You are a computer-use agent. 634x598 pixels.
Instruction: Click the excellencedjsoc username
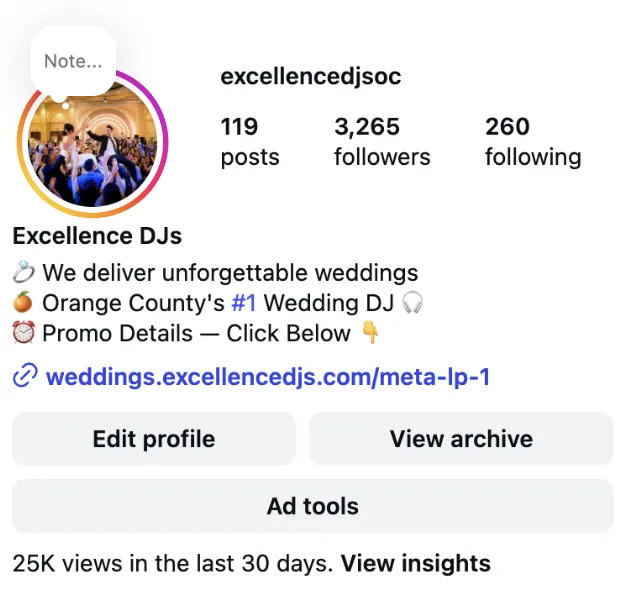coord(311,76)
